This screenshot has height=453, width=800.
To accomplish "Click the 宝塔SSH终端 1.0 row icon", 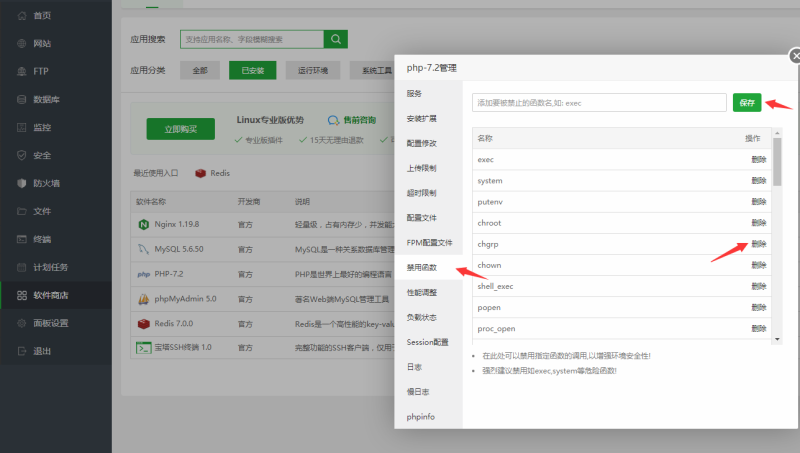I will [x=143, y=348].
